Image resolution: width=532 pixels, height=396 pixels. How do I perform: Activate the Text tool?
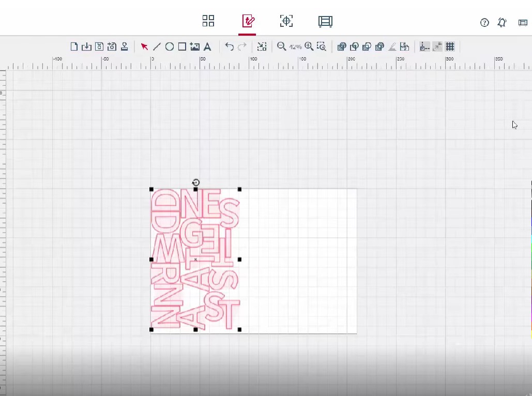[207, 47]
